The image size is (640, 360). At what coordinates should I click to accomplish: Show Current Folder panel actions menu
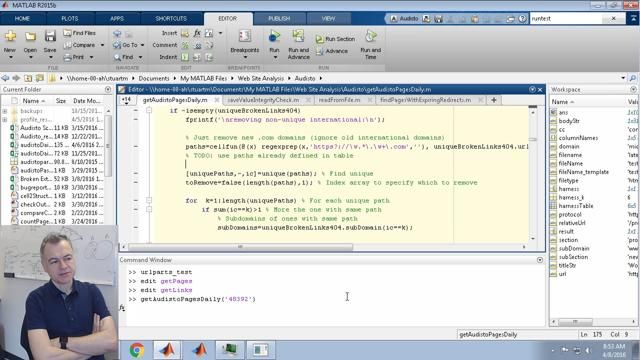pos(108,89)
